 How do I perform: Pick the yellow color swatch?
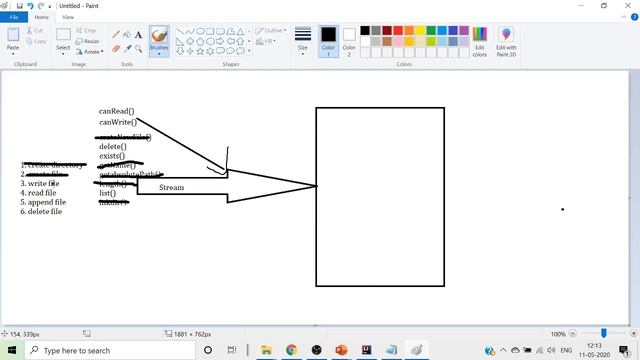420,31
